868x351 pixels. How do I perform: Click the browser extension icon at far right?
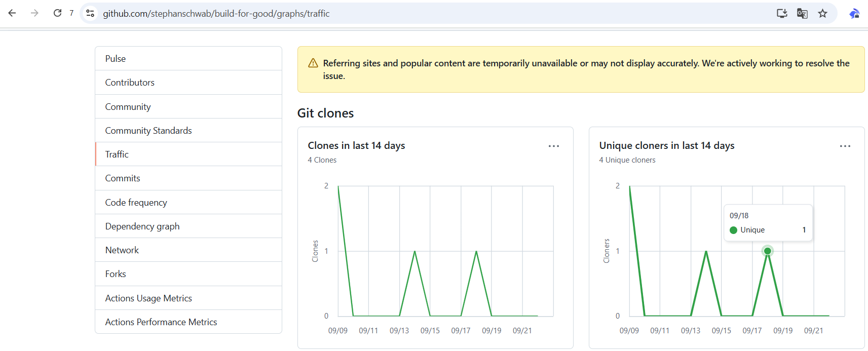pos(854,13)
